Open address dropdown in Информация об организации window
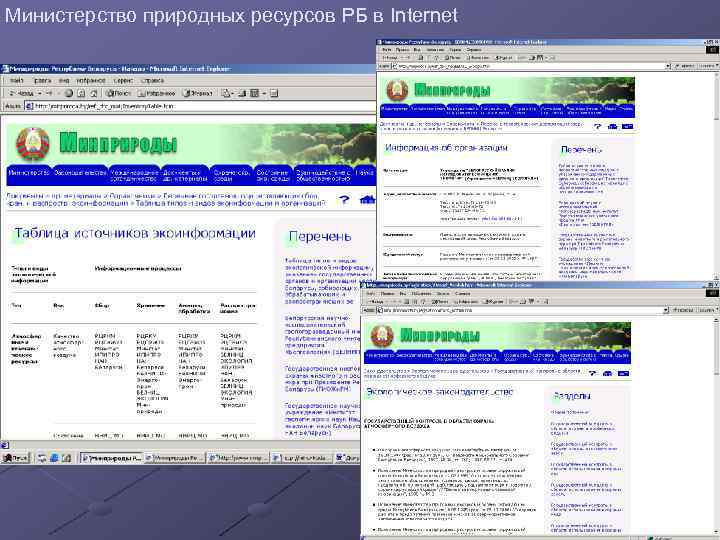720x540 pixels. [668, 66]
